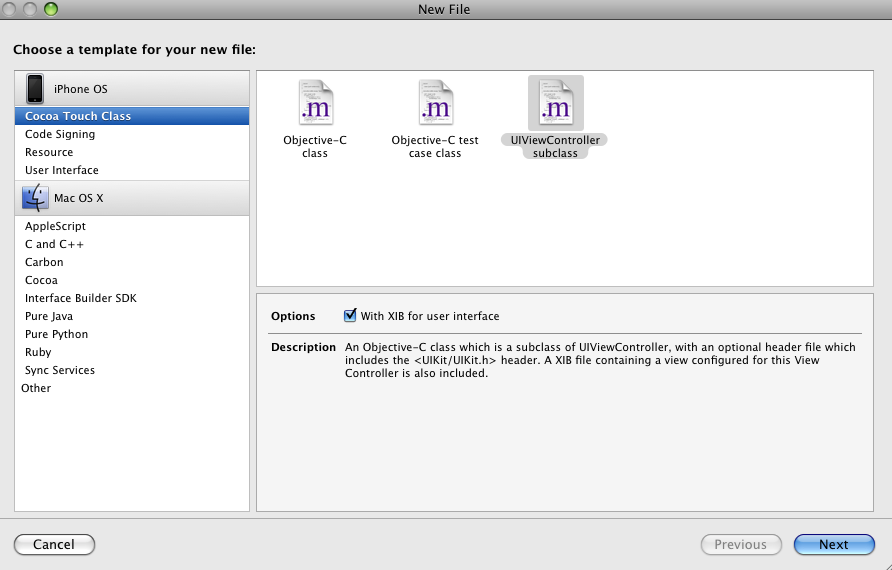Open the C and C++ category
Screen dimensions: 892x570
(x=132, y=244)
